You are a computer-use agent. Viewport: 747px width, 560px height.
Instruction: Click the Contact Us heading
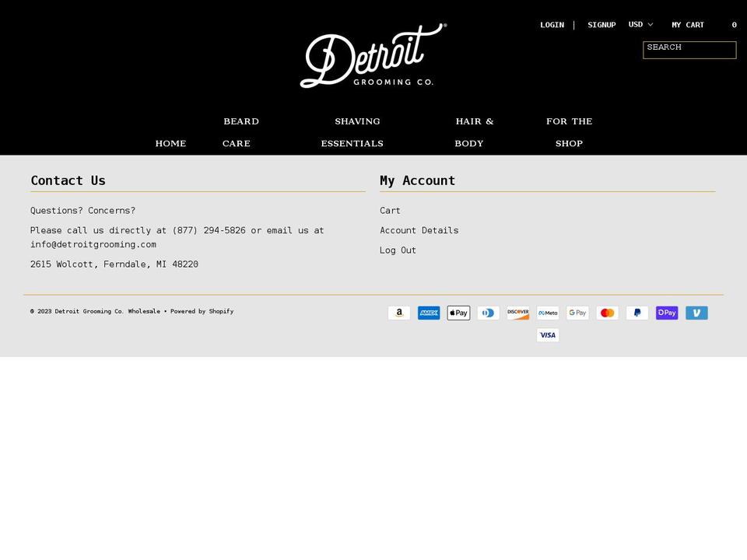68,180
